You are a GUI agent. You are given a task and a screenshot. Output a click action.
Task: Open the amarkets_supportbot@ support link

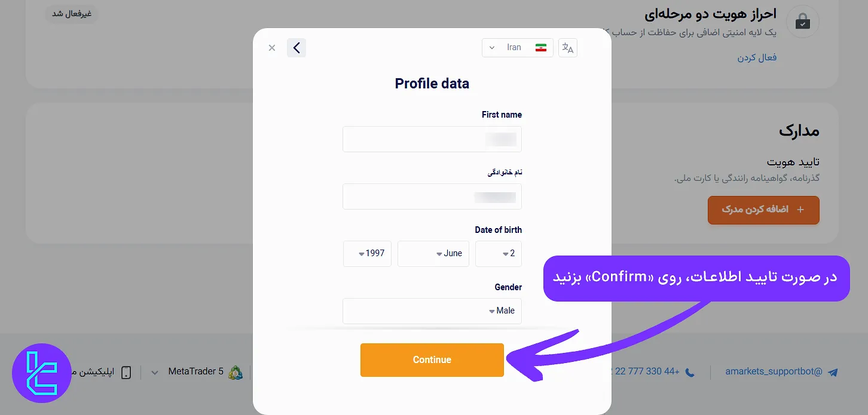click(774, 371)
